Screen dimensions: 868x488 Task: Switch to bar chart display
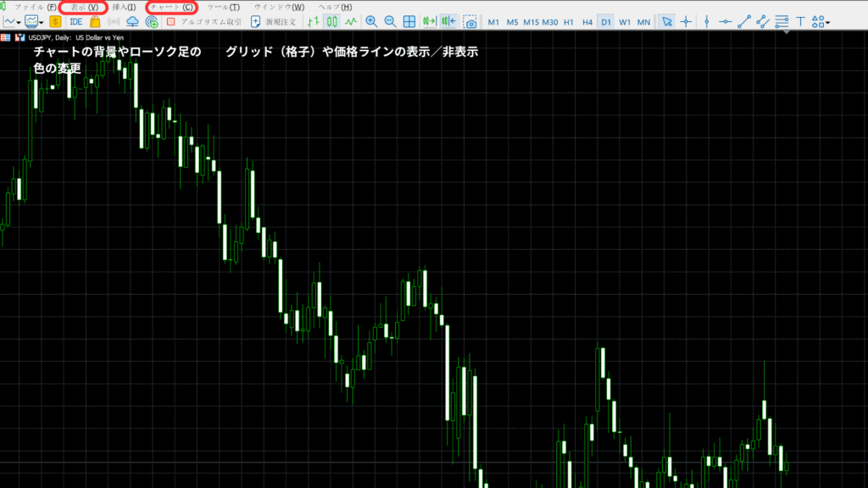(x=314, y=21)
